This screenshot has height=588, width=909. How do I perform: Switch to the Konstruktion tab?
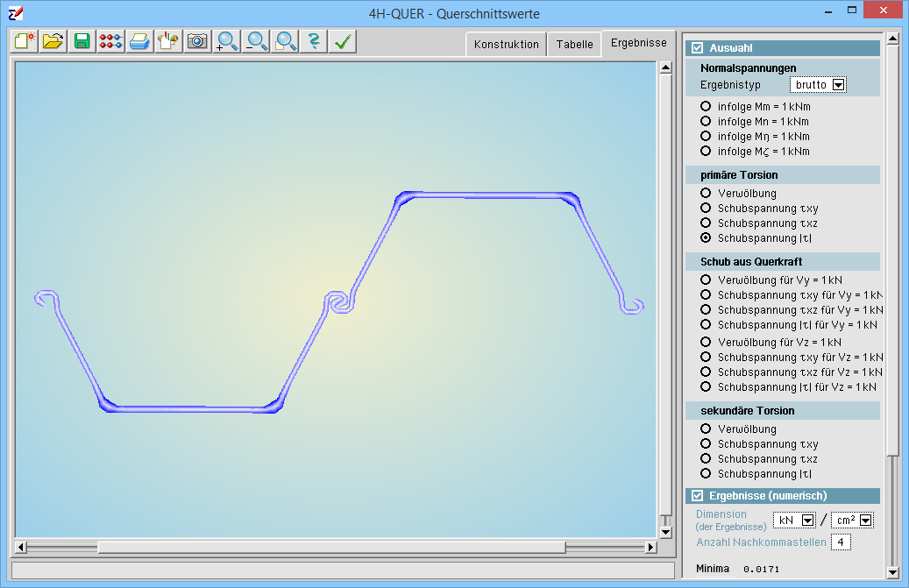tap(506, 44)
